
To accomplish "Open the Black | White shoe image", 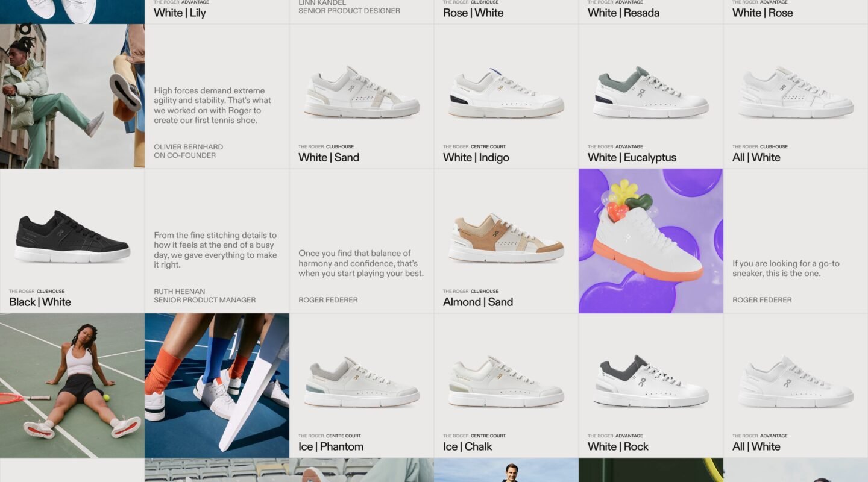I will (72, 237).
